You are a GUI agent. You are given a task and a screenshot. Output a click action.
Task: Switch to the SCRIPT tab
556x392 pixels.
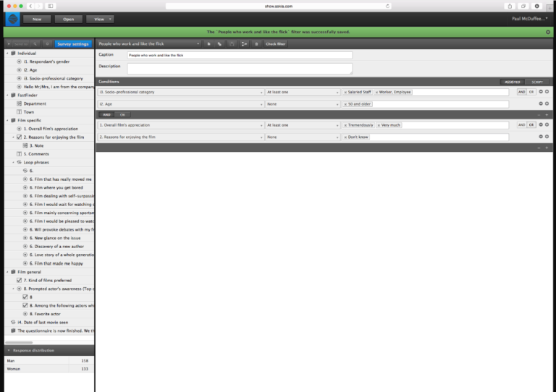point(537,82)
